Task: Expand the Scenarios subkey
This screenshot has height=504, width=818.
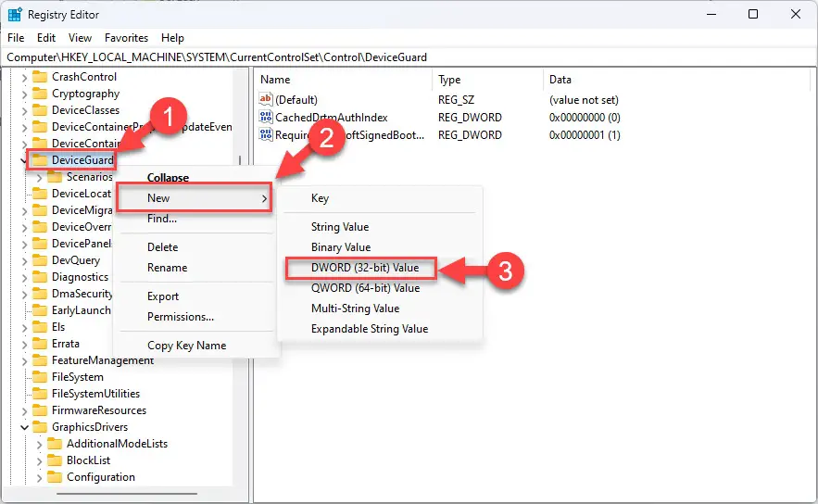Action: point(39,178)
